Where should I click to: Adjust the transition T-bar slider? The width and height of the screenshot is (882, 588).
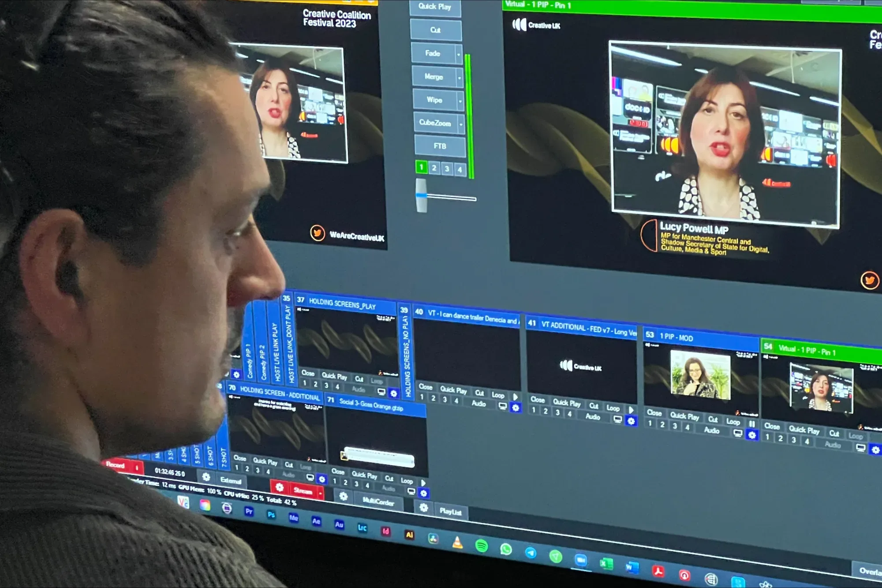point(422,195)
